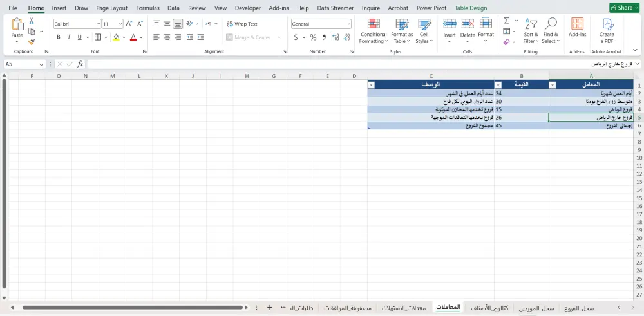Open the Formulas ribbon tab
644x316 pixels.
[148, 8]
